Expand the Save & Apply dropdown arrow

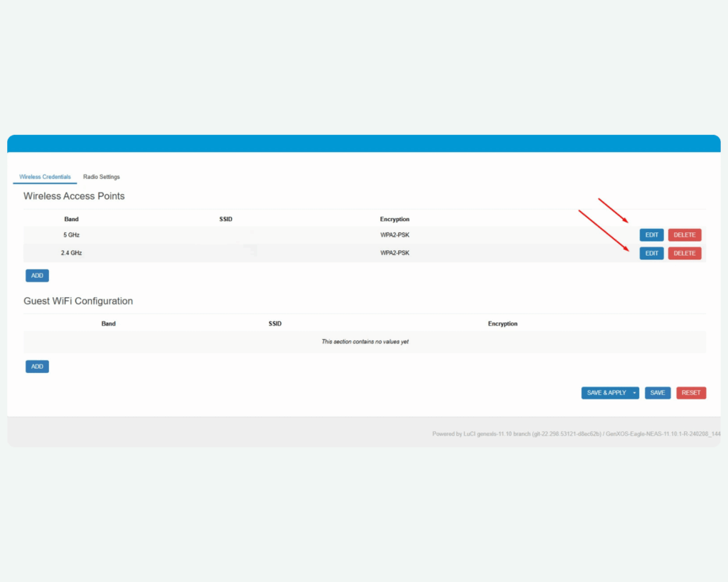tap(635, 393)
